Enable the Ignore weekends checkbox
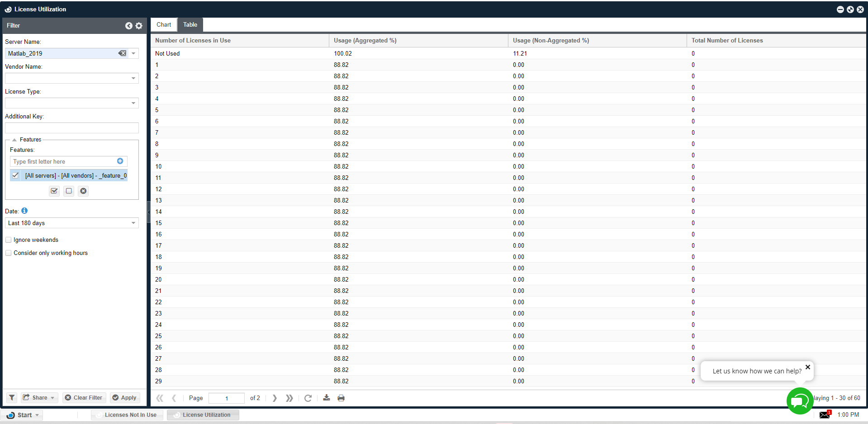This screenshot has width=868, height=424. [x=9, y=240]
